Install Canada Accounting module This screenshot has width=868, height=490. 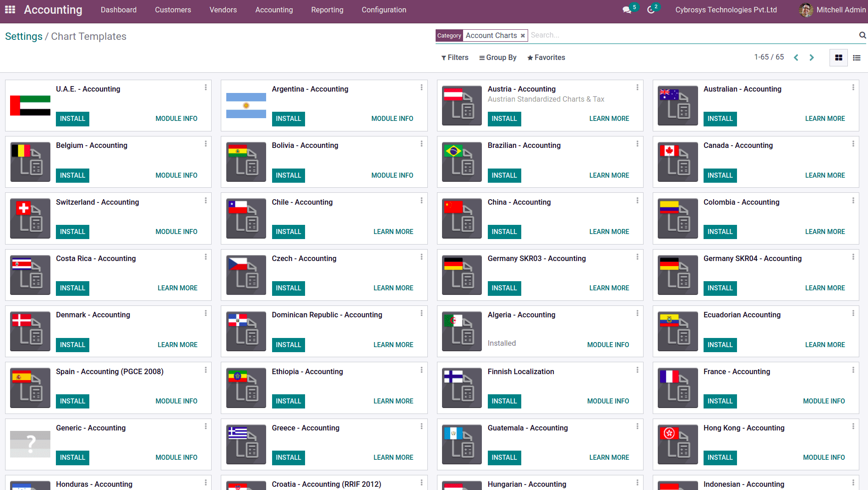720,175
